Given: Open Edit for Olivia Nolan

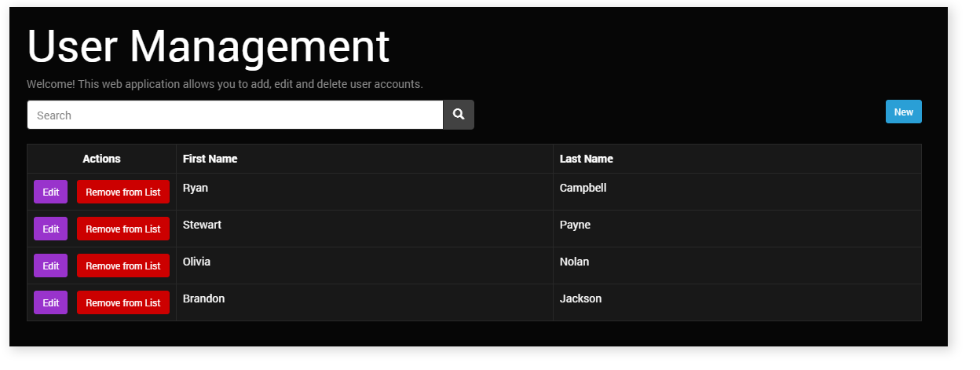Looking at the screenshot, I should coord(50,266).
